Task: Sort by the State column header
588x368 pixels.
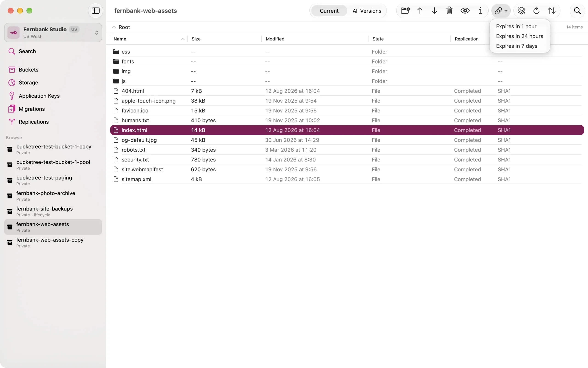Action: [x=409, y=39]
